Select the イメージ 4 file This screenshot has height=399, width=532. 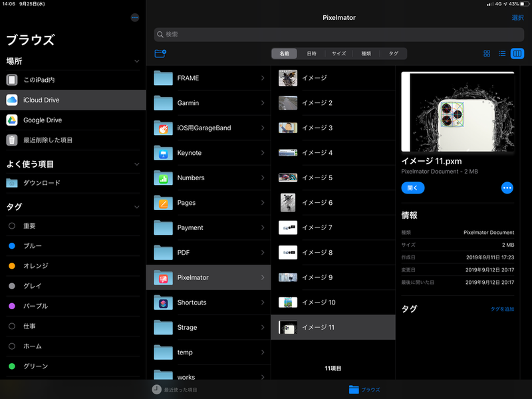pyautogui.click(x=333, y=153)
